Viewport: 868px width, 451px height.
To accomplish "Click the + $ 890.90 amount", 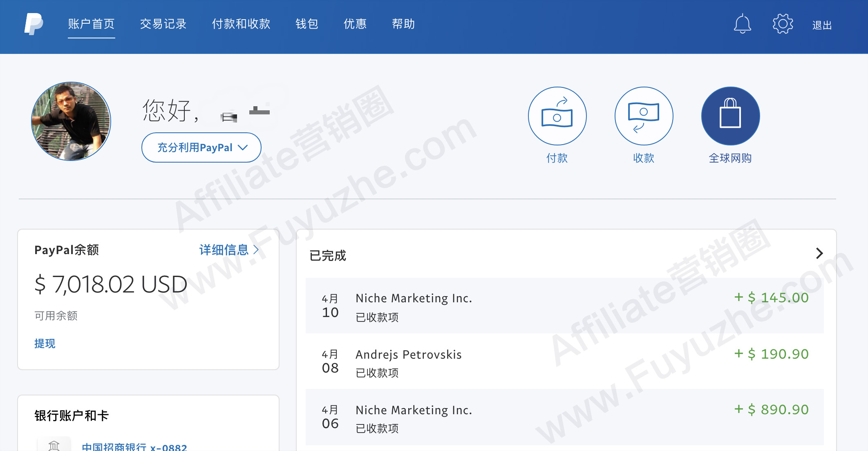I will [x=771, y=409].
